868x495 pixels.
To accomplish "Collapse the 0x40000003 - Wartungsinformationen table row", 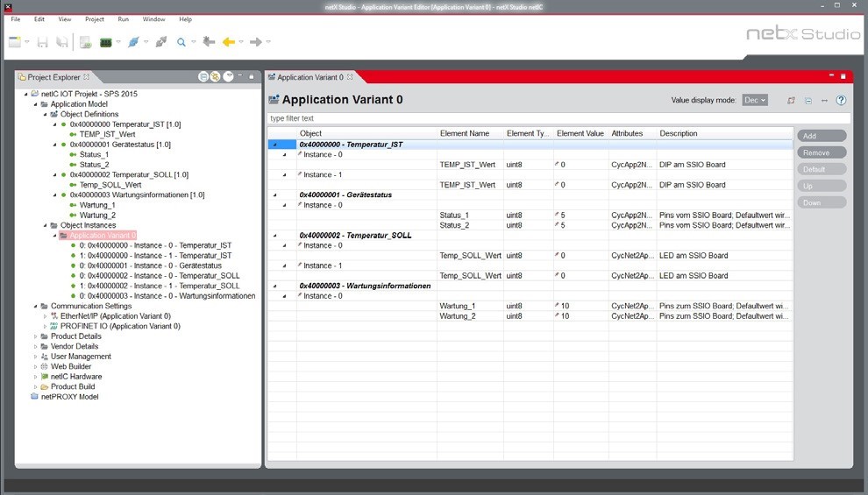I will pos(275,286).
